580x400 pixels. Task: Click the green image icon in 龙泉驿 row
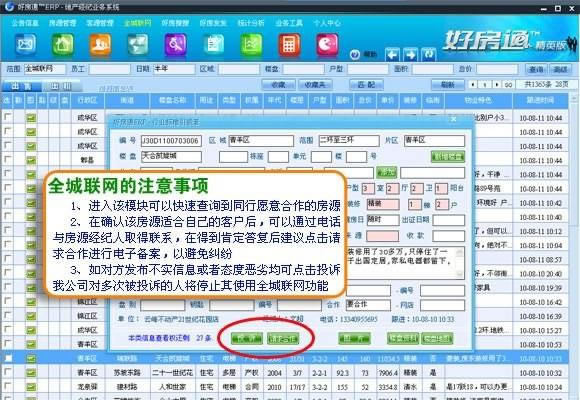pyautogui.click(x=31, y=387)
